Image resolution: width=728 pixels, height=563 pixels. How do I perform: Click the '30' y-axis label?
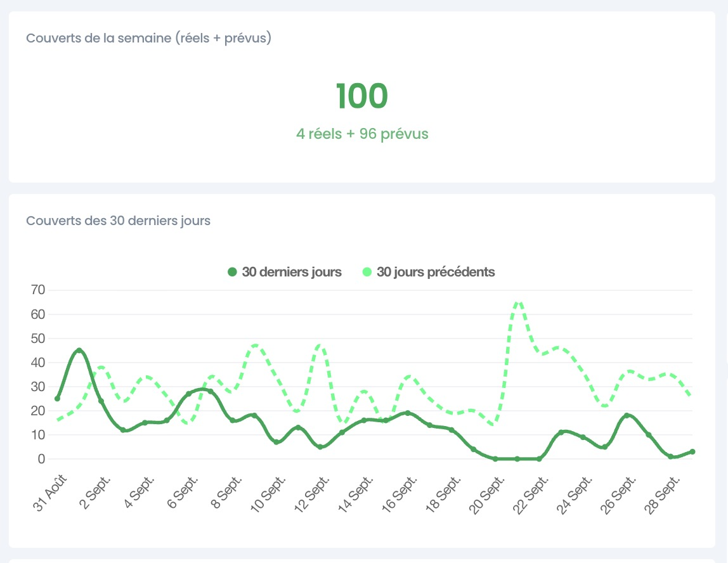point(38,387)
